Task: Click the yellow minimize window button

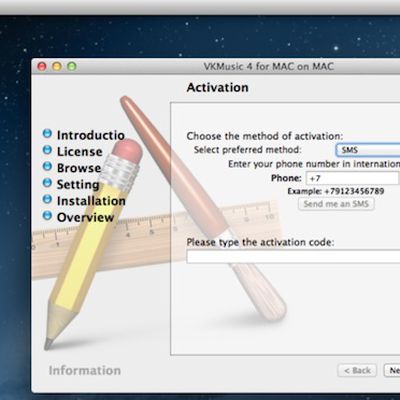Action: coord(57,66)
